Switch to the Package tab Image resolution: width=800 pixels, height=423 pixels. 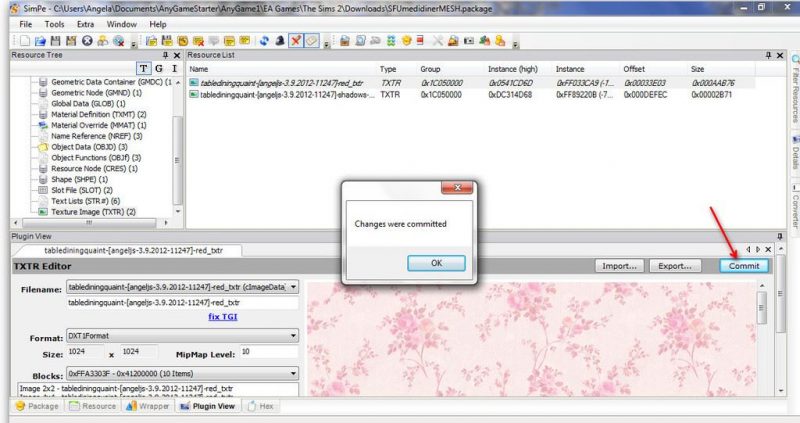37,406
